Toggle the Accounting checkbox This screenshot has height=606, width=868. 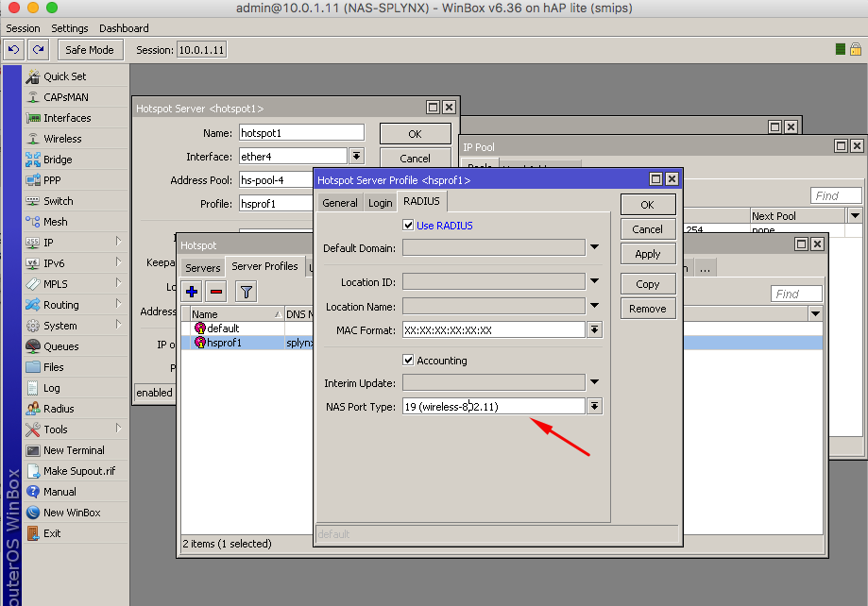(x=408, y=361)
